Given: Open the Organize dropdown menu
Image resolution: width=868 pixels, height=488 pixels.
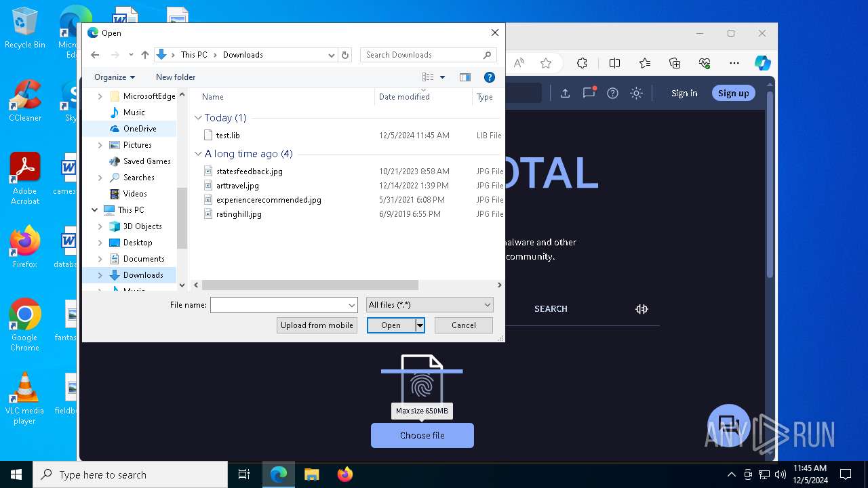Looking at the screenshot, I should point(115,77).
